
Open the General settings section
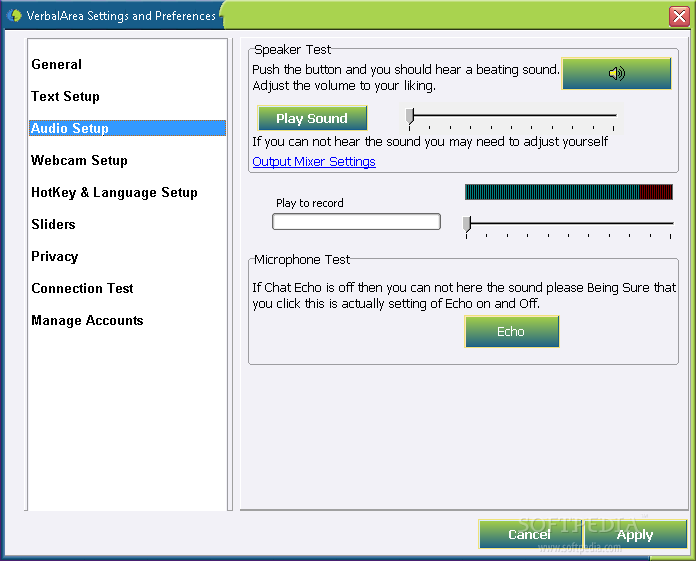pos(56,64)
